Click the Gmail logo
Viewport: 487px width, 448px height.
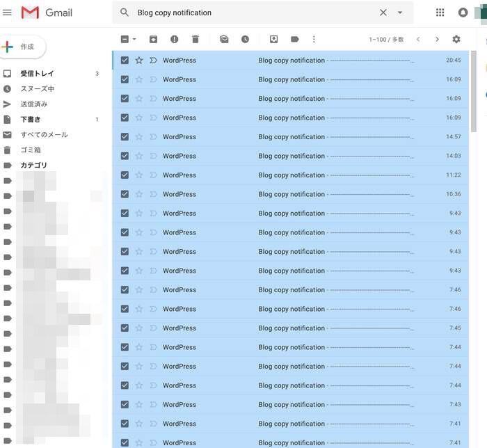pyautogui.click(x=47, y=13)
